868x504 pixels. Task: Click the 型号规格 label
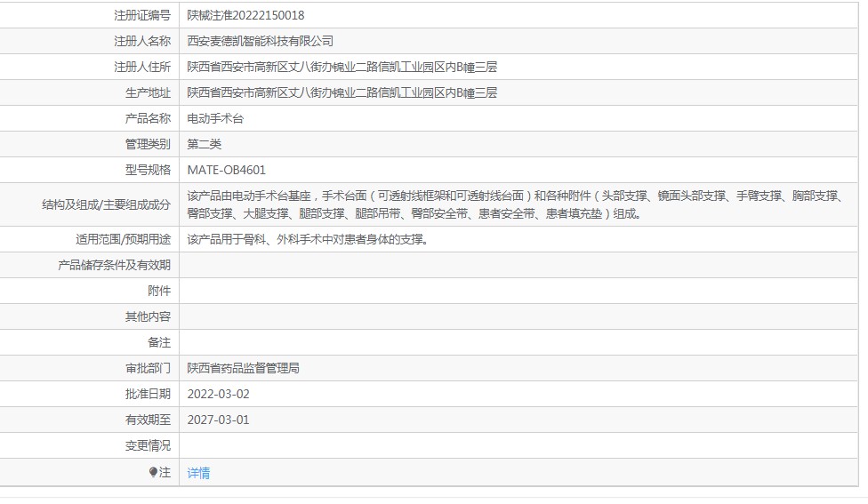[x=148, y=170]
